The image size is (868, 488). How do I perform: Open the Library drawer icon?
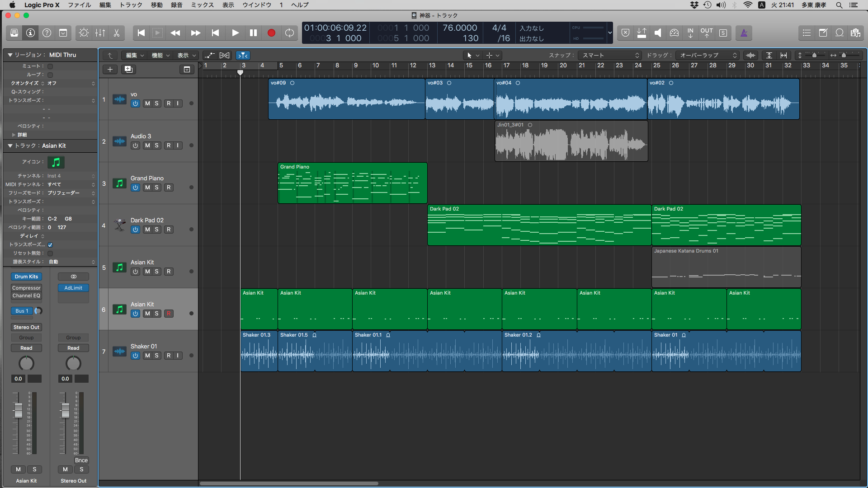(14, 33)
